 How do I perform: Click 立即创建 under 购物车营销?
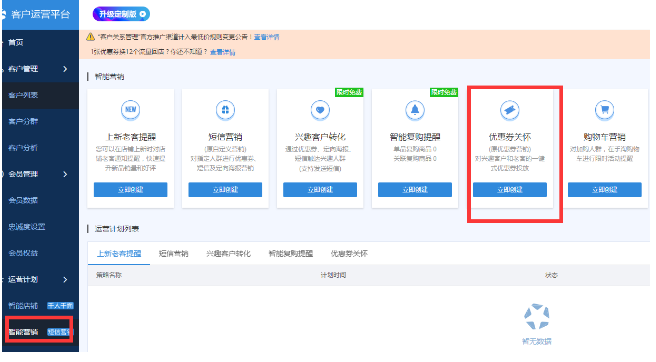(x=605, y=189)
